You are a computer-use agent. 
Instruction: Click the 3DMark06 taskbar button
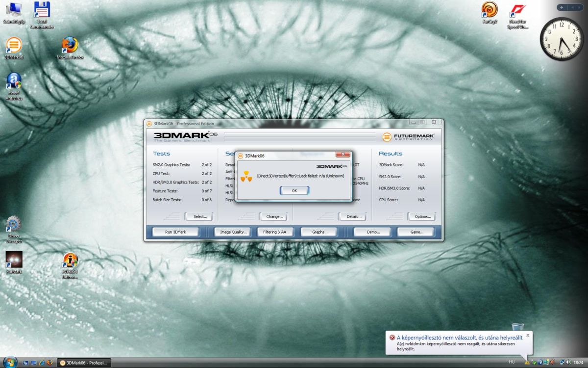84,363
